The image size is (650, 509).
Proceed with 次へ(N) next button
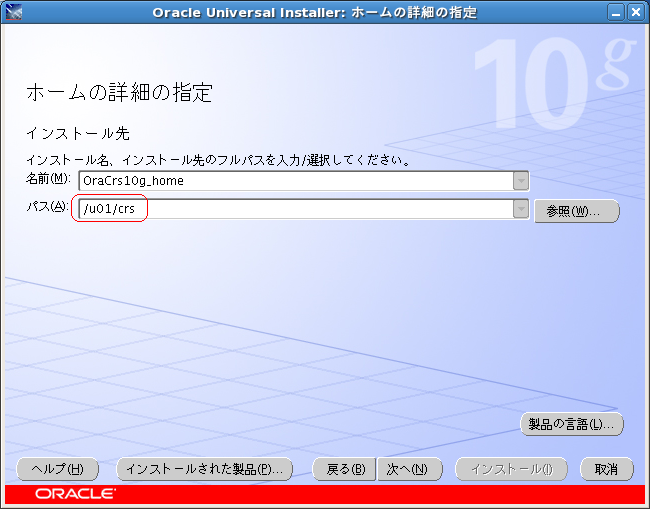pos(410,469)
